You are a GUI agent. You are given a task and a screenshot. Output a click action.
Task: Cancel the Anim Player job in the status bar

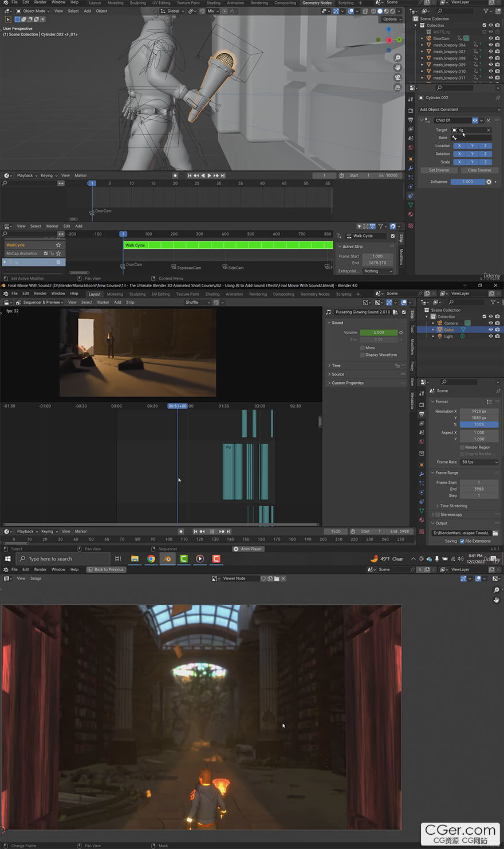pyautogui.click(x=236, y=549)
